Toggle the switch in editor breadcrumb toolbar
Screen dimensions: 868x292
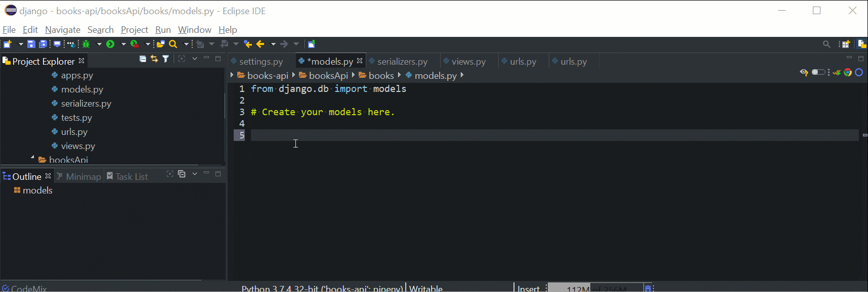tap(818, 73)
